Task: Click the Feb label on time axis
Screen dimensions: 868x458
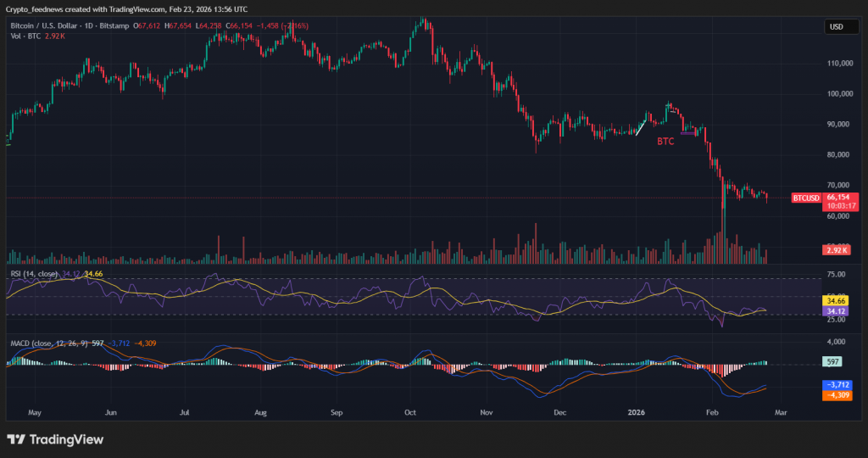Action: tap(712, 412)
